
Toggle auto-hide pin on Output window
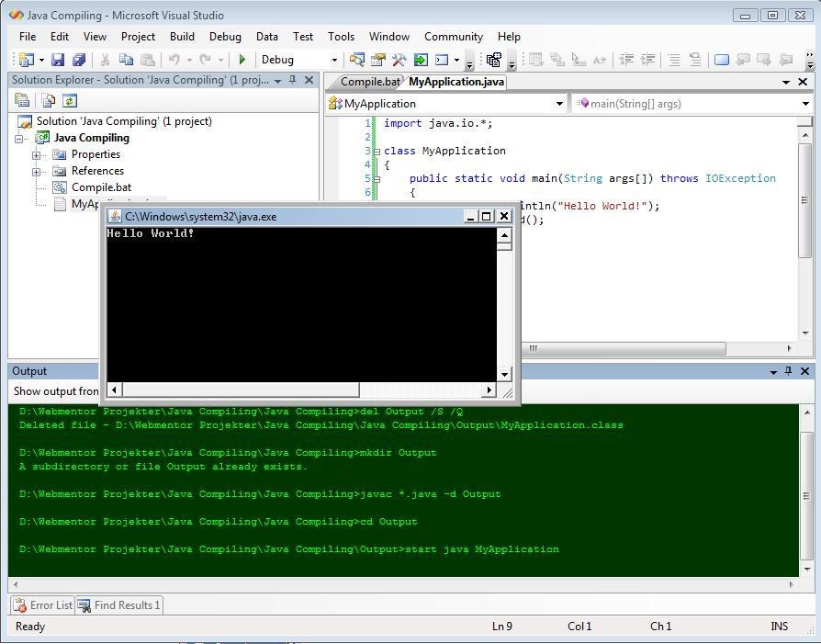click(x=789, y=371)
